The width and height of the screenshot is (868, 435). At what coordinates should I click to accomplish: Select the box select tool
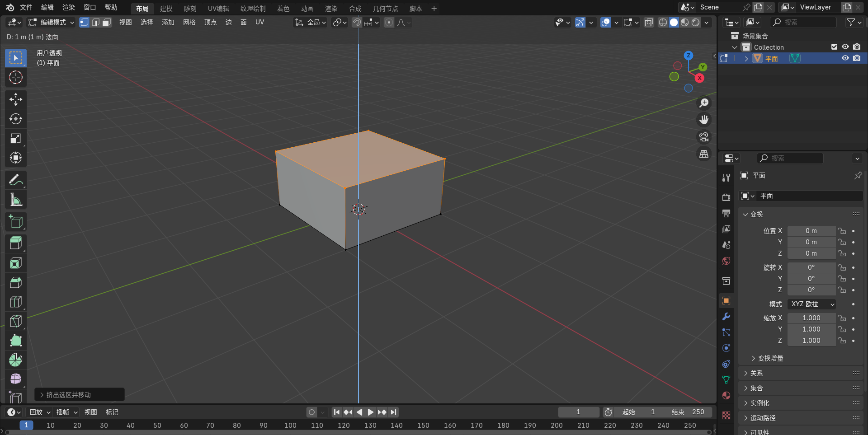[x=16, y=58]
